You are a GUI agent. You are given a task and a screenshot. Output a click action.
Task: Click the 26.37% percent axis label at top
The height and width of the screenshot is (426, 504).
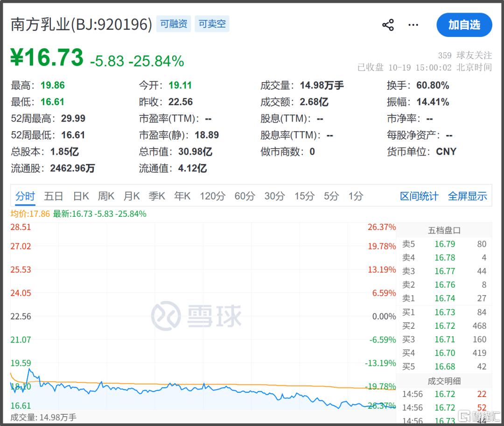point(382,227)
